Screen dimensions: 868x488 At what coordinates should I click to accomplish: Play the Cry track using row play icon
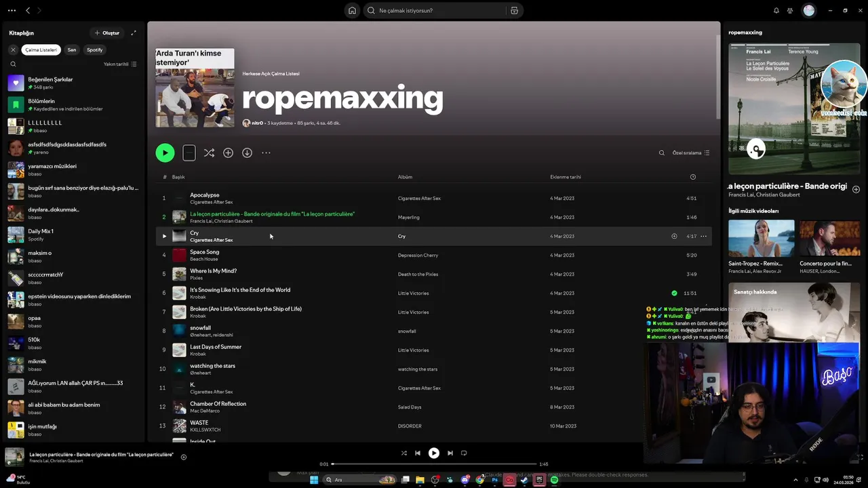[164, 236]
